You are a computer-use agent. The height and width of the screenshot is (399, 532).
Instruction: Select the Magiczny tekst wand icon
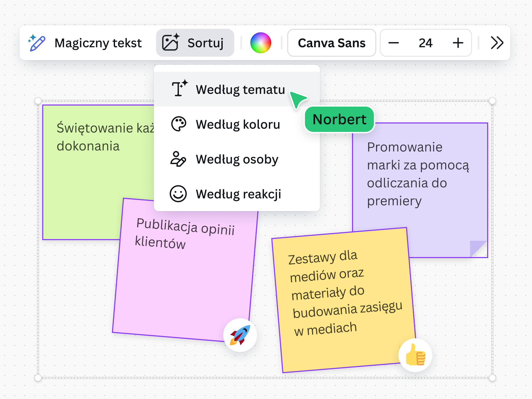[37, 43]
